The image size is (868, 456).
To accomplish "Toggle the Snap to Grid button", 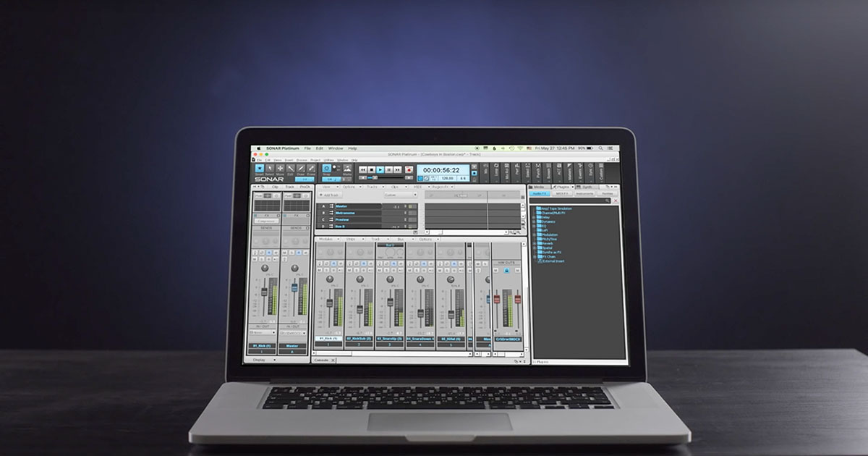I will coord(326,169).
